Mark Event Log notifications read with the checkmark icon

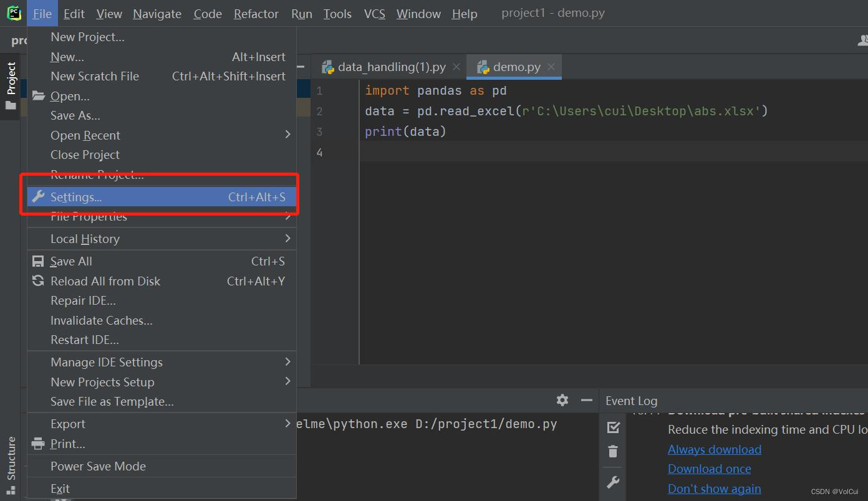tap(614, 427)
